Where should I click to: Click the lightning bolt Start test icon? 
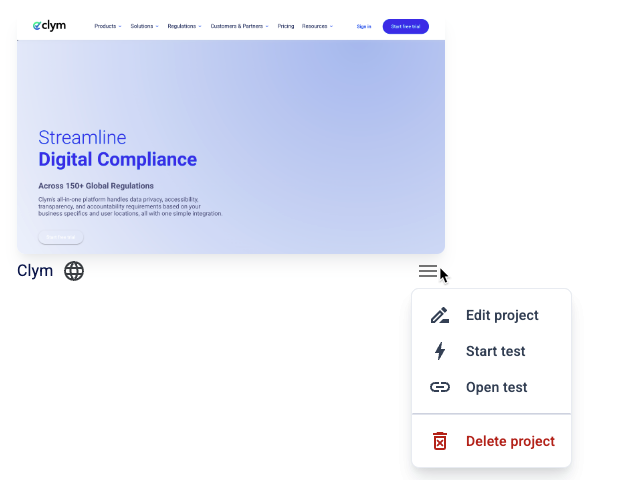point(440,351)
